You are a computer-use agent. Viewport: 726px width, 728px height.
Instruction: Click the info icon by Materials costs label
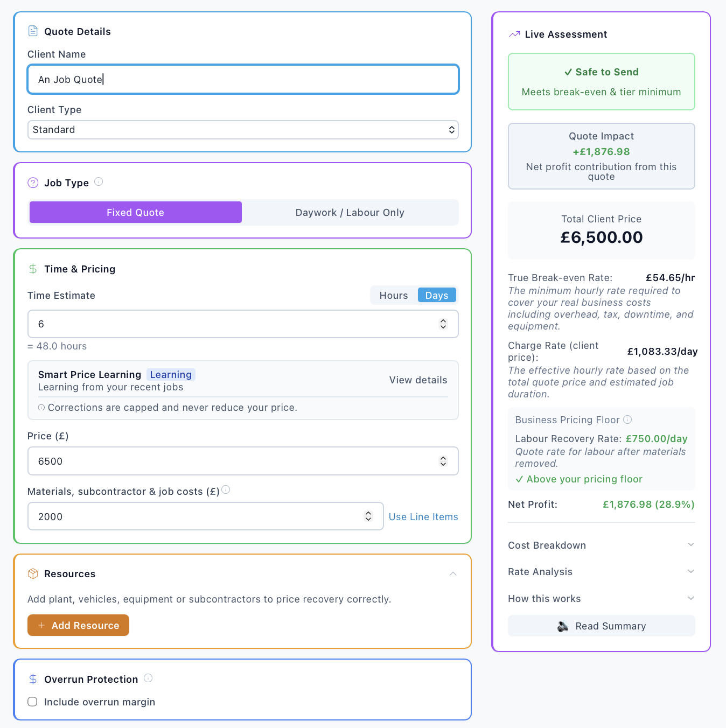[226, 489]
